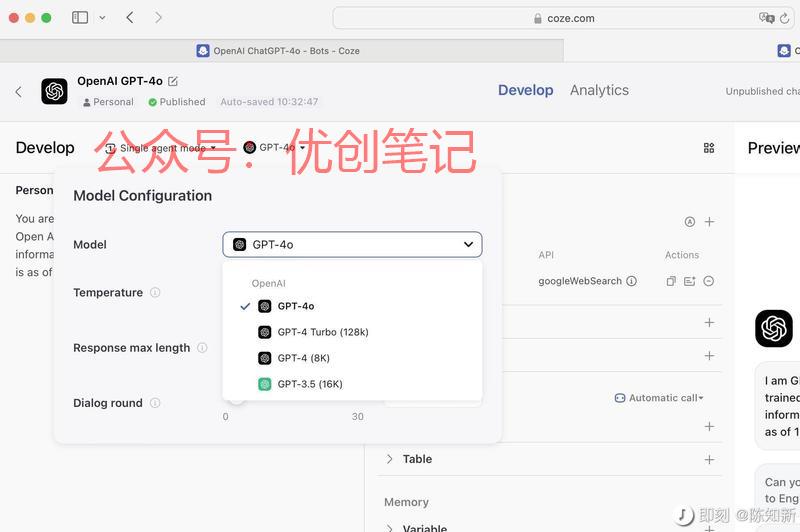Open the Single agent mode dropdown
The width and height of the screenshot is (800, 532).
coord(161,148)
